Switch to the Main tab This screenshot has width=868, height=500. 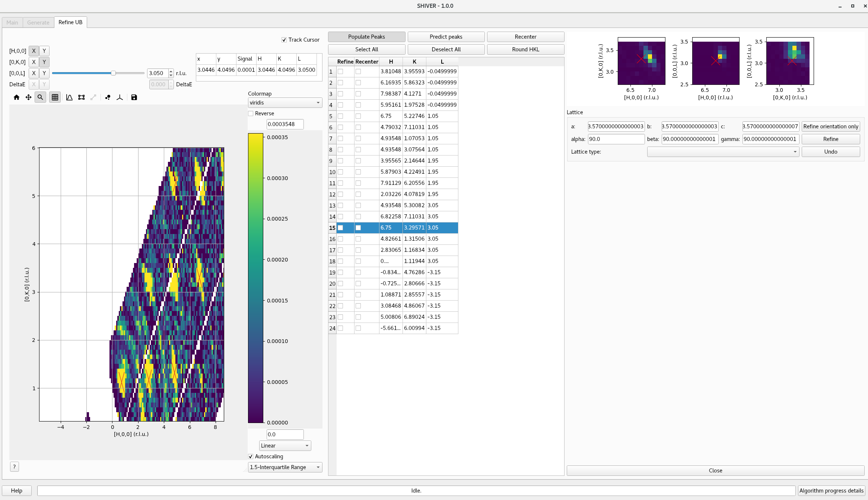click(12, 22)
